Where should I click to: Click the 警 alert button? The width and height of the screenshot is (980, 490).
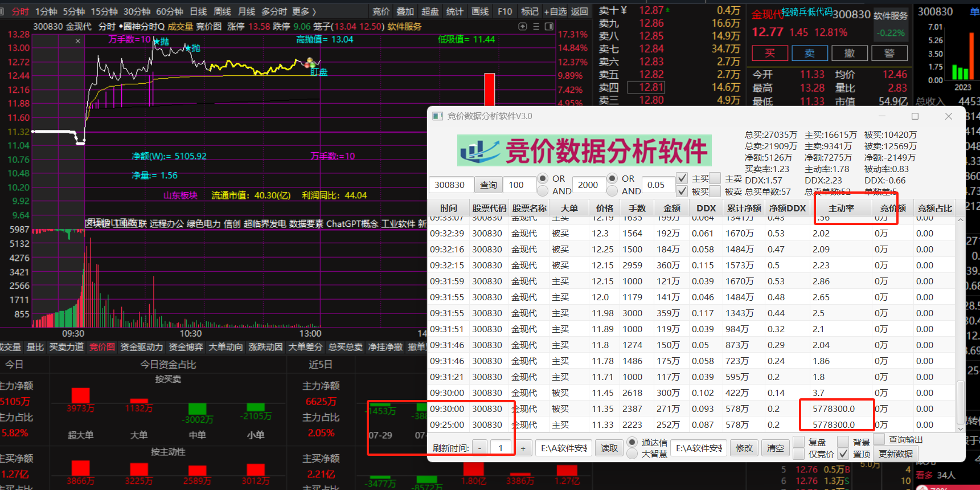pos(889,54)
